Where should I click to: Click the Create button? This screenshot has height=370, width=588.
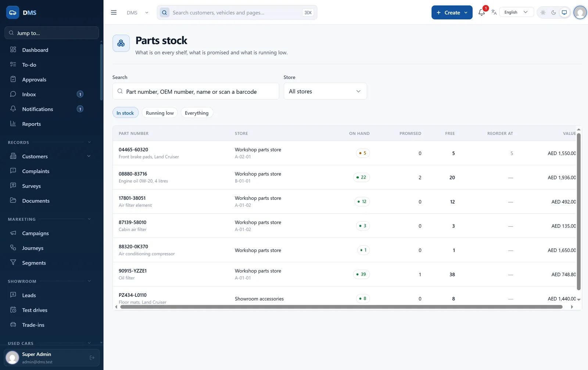[452, 13]
